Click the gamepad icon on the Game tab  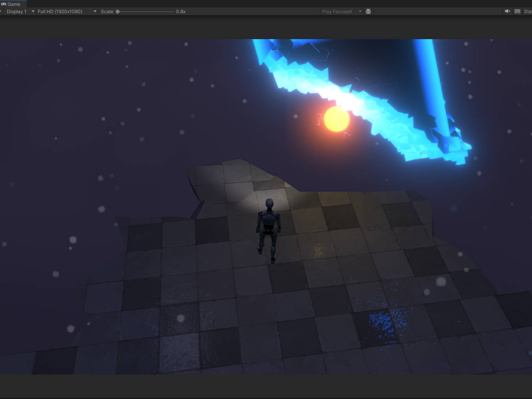pos(3,4)
